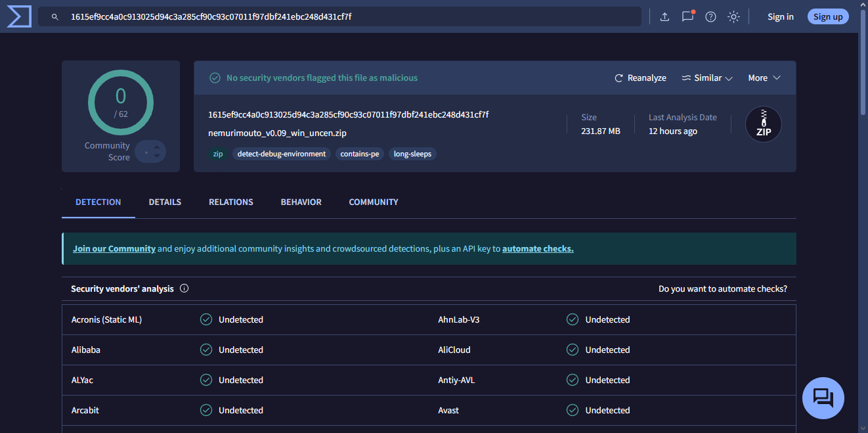Click the hash search input field
Screen dimensions: 868x433
click(348, 16)
